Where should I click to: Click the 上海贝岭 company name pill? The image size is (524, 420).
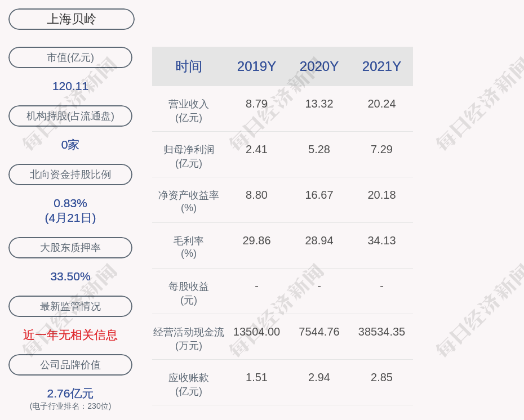click(72, 19)
